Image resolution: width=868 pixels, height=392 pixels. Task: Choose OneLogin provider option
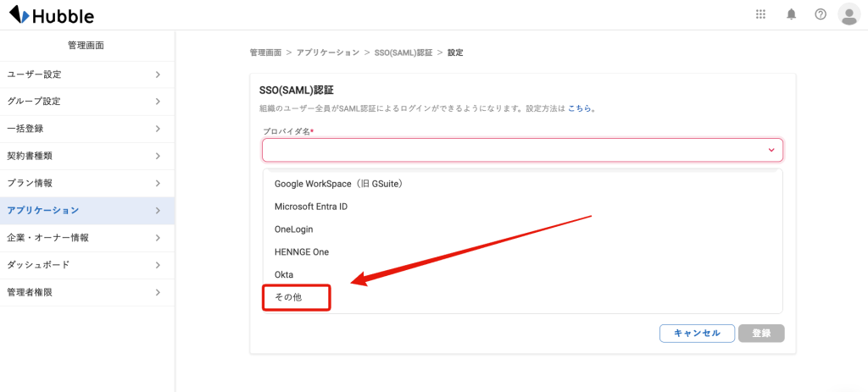pyautogui.click(x=522, y=229)
